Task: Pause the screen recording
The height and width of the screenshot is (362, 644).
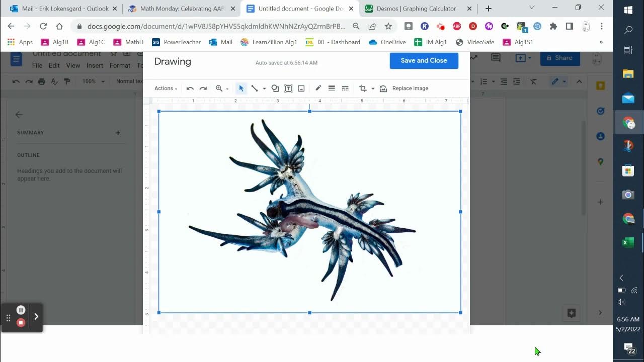Action: click(x=21, y=310)
